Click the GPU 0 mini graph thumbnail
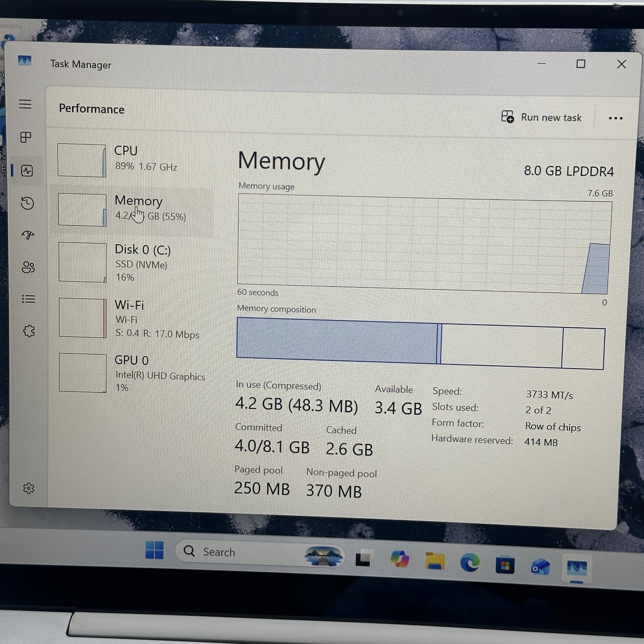Screen dimensions: 644x644 pyautogui.click(x=83, y=373)
